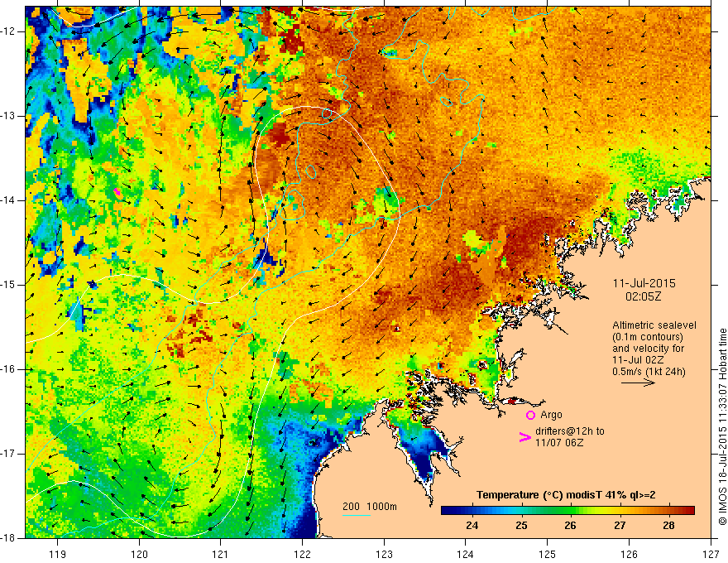Click the 'Argo' legend label

(551, 415)
